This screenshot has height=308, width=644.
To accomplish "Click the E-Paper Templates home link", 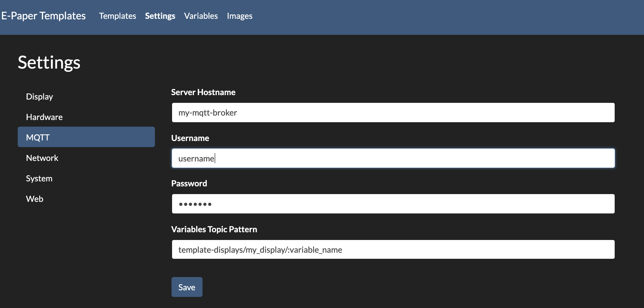I will tap(43, 15).
